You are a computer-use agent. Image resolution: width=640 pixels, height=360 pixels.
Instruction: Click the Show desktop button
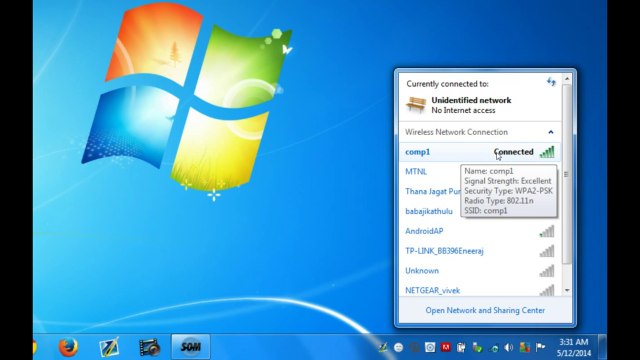click(602, 347)
